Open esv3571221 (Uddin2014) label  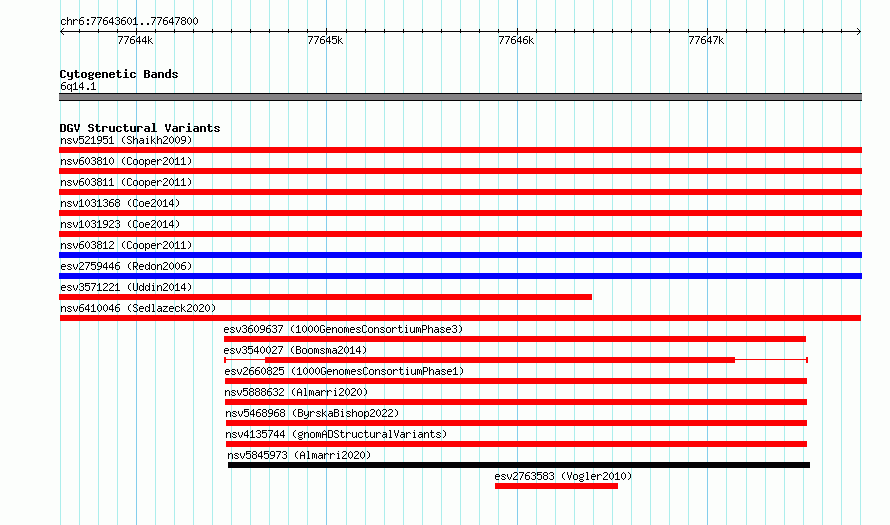coord(126,287)
